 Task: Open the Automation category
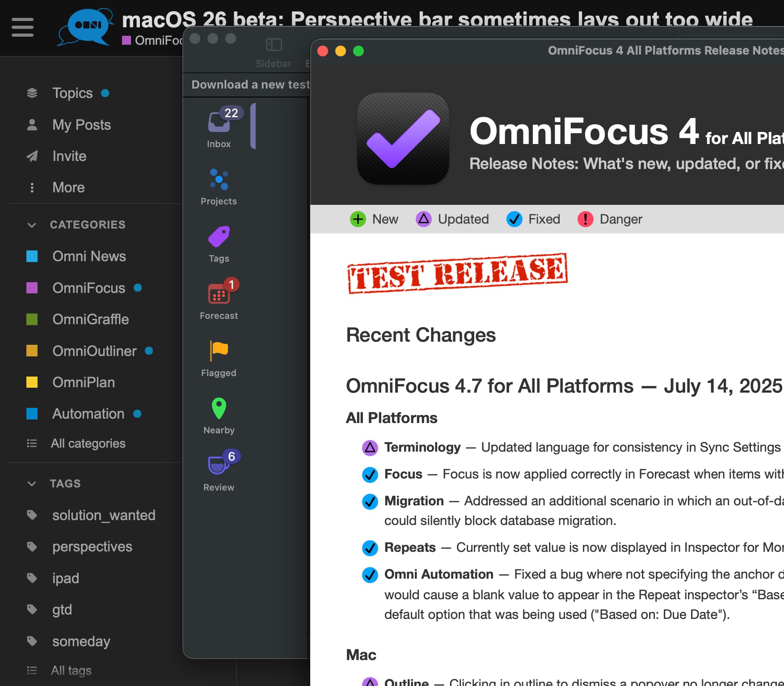[88, 414]
